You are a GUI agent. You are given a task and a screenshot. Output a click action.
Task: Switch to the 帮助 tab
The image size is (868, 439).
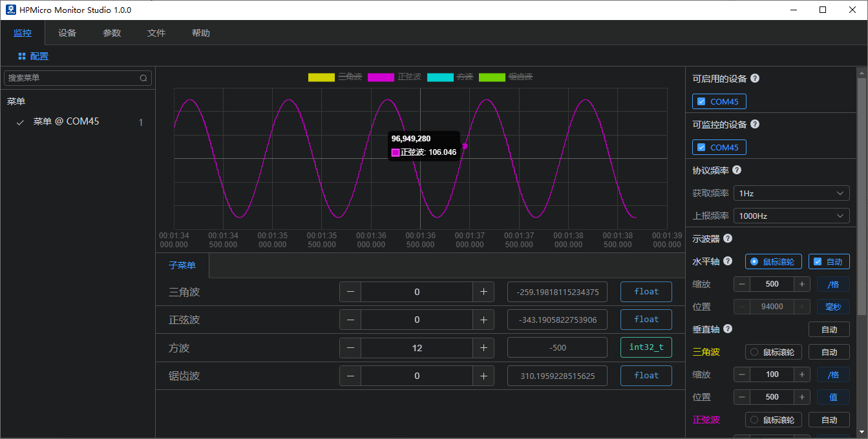[x=201, y=33]
